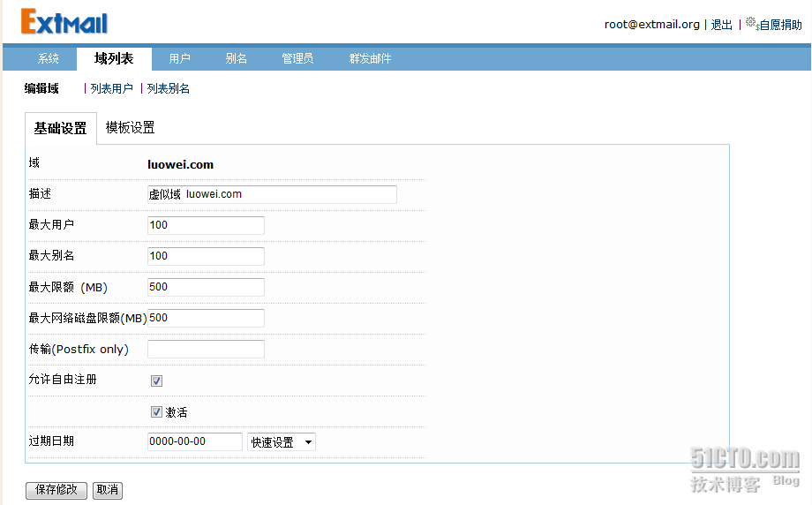
Task: Click the donation gear icon
Action: coord(753,23)
